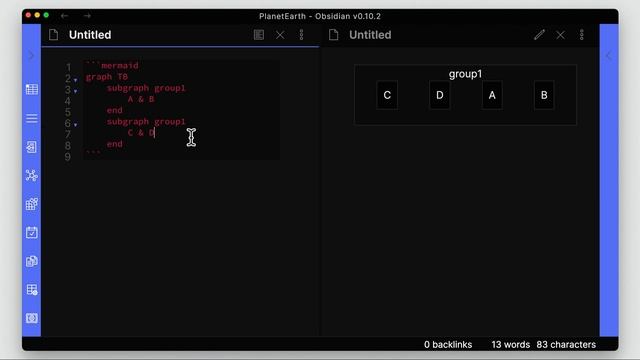Open the three-lines list ribbon icon
The width and height of the screenshot is (640, 360).
(x=32, y=118)
